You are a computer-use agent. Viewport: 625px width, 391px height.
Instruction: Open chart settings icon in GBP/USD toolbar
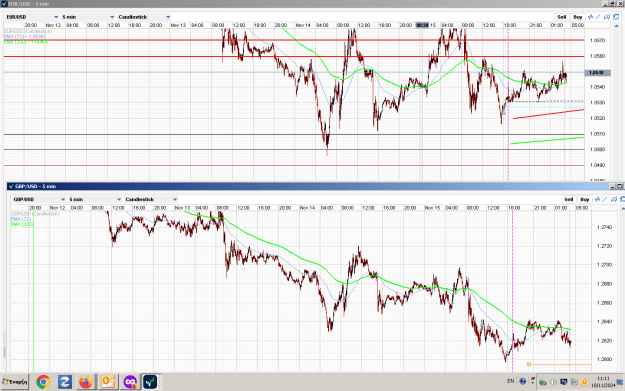pos(614,199)
